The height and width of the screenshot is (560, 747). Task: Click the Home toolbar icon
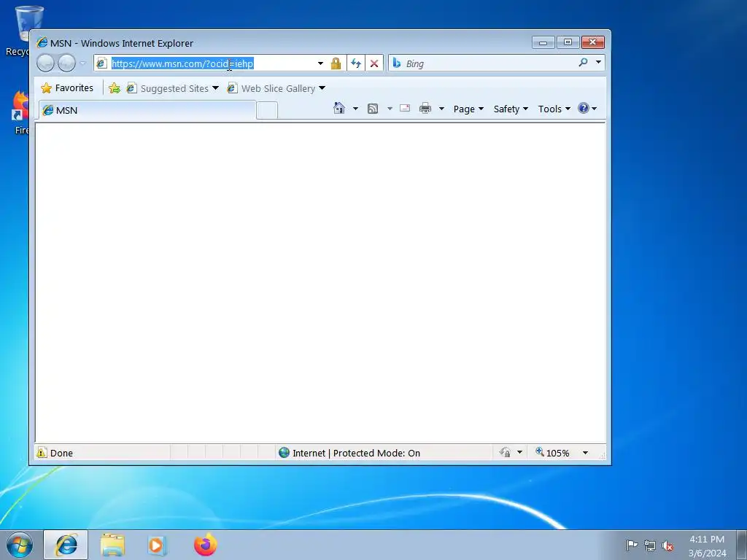pos(339,108)
